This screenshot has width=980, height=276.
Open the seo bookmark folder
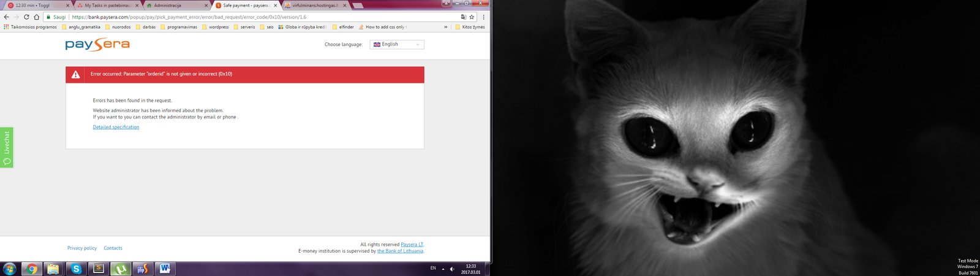pyautogui.click(x=266, y=27)
